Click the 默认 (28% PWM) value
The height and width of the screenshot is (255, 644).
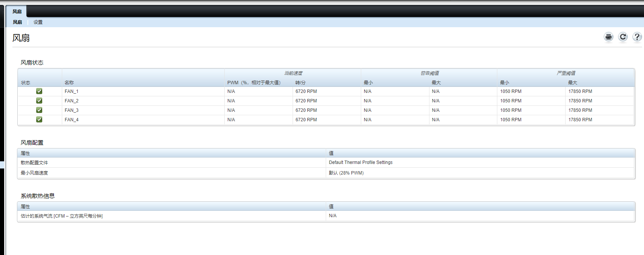[346, 173]
